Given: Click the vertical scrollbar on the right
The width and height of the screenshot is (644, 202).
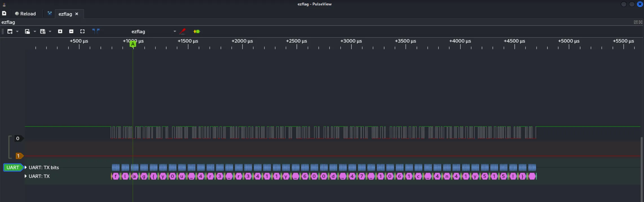Looking at the screenshot, I should point(642,169).
